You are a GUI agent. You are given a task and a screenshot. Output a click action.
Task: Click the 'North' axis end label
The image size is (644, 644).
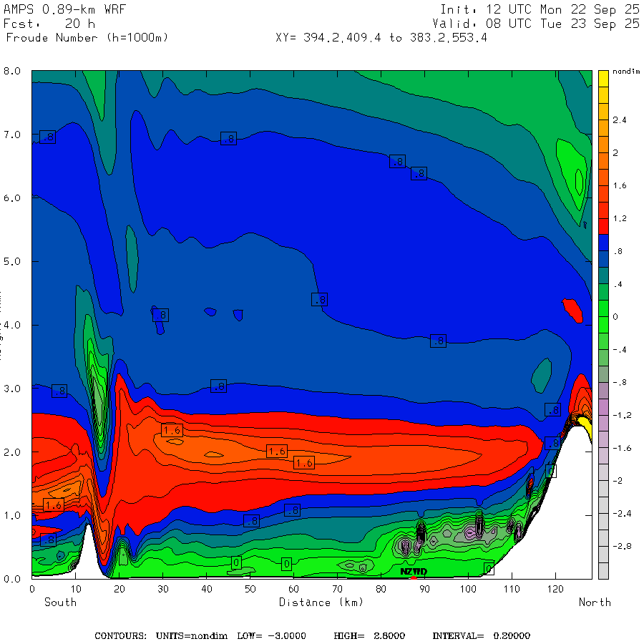coord(595,602)
